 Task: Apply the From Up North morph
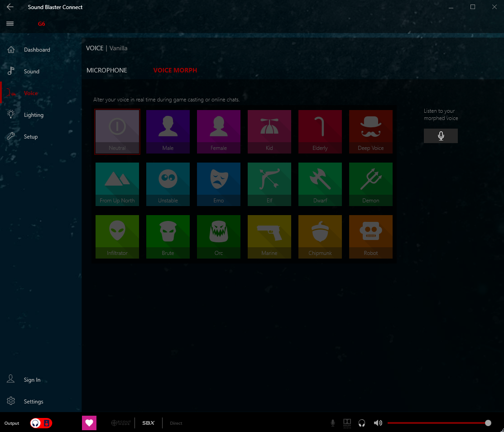[x=117, y=184]
